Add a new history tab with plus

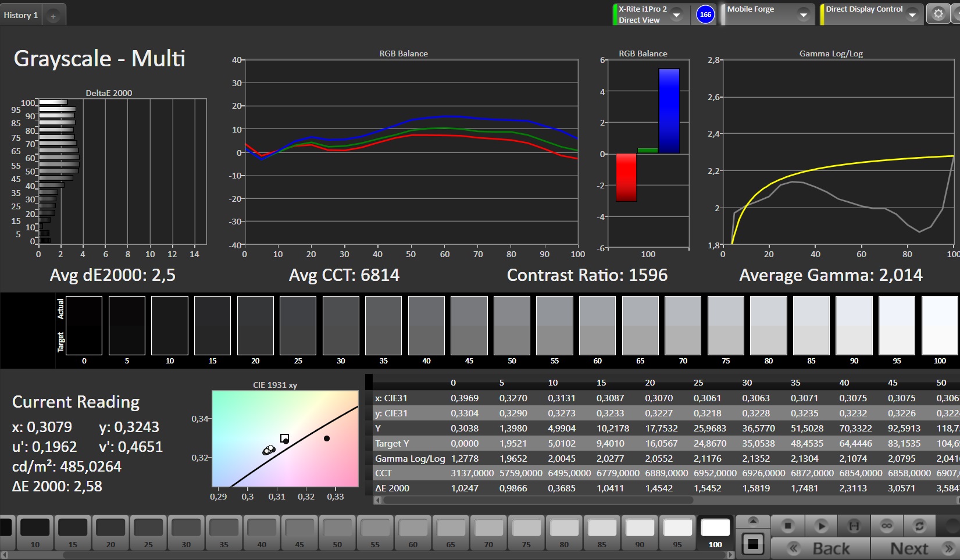point(53,16)
